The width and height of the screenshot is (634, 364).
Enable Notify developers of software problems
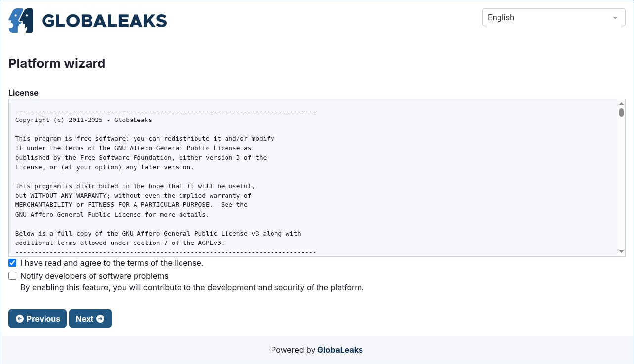[12, 276]
